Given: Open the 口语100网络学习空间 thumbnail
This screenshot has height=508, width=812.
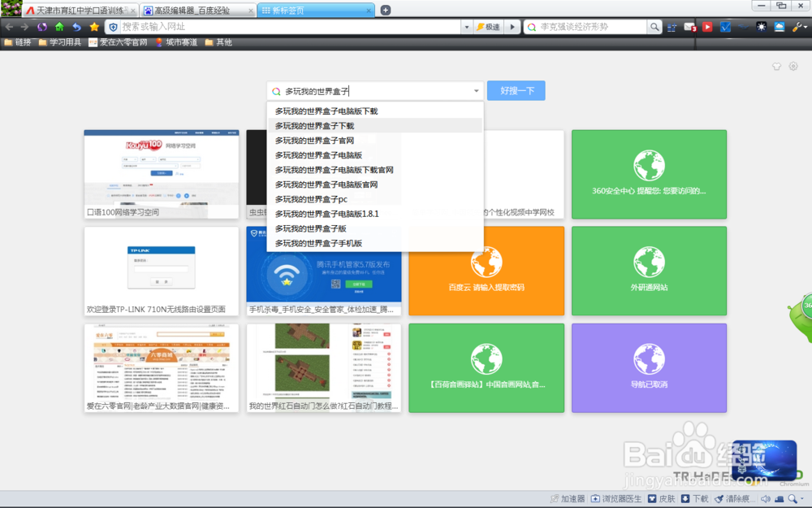Looking at the screenshot, I should [x=162, y=174].
